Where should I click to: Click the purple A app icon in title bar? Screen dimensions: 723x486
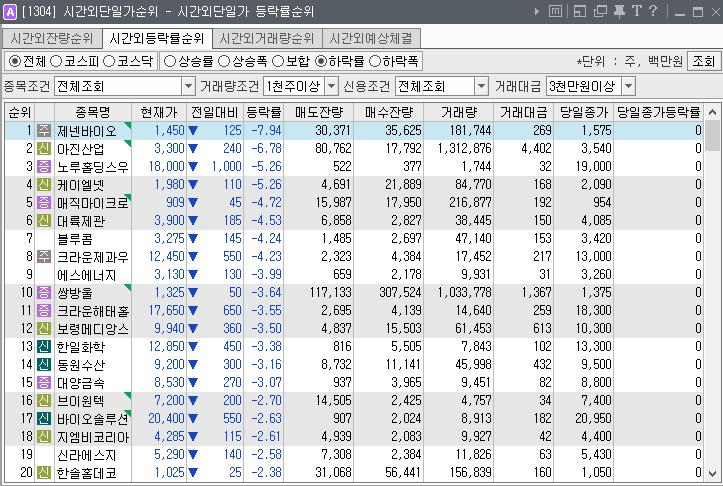9,11
